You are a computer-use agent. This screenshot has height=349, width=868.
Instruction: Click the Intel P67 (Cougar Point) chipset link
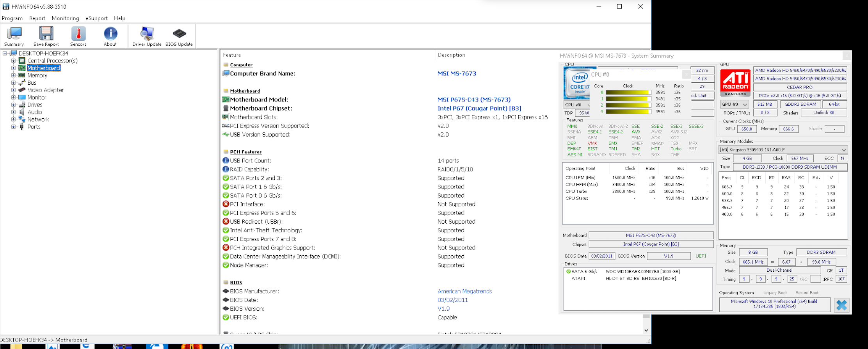click(479, 108)
